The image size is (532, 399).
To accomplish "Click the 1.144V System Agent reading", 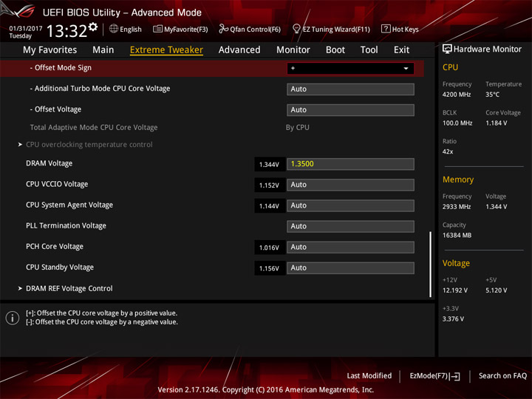I will point(270,206).
